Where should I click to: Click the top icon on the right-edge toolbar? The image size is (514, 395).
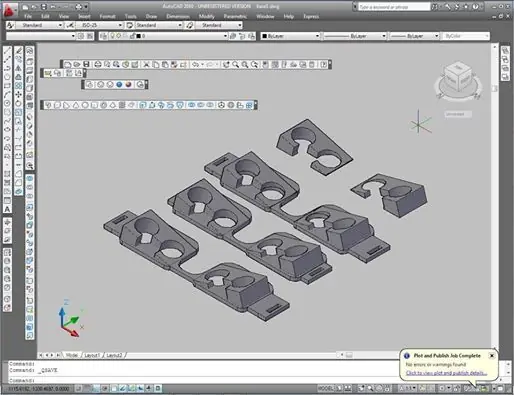pyautogui.click(x=505, y=51)
